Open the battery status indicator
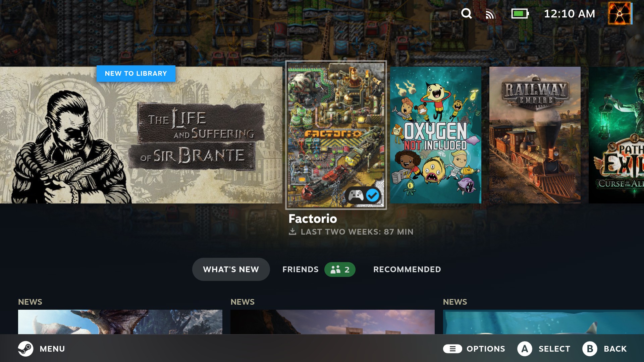This screenshot has height=362, width=644. (x=520, y=14)
